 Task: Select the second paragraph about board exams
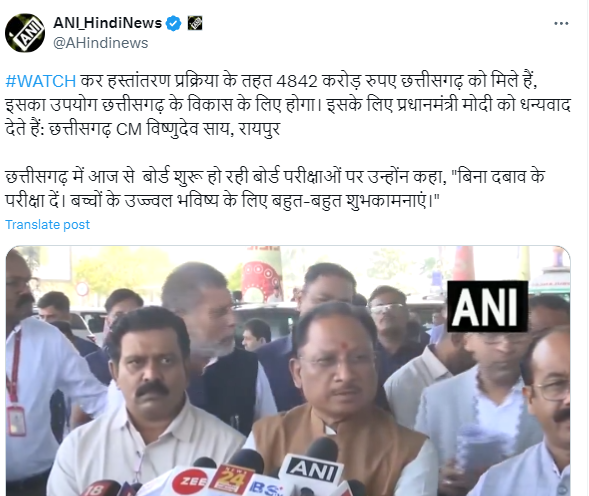coord(275,189)
